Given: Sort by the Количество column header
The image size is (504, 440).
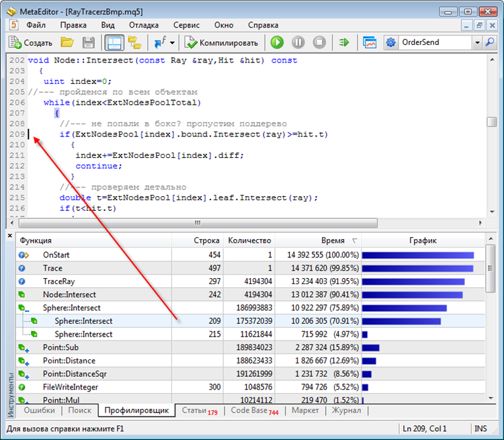Looking at the screenshot, I should coord(249,240).
